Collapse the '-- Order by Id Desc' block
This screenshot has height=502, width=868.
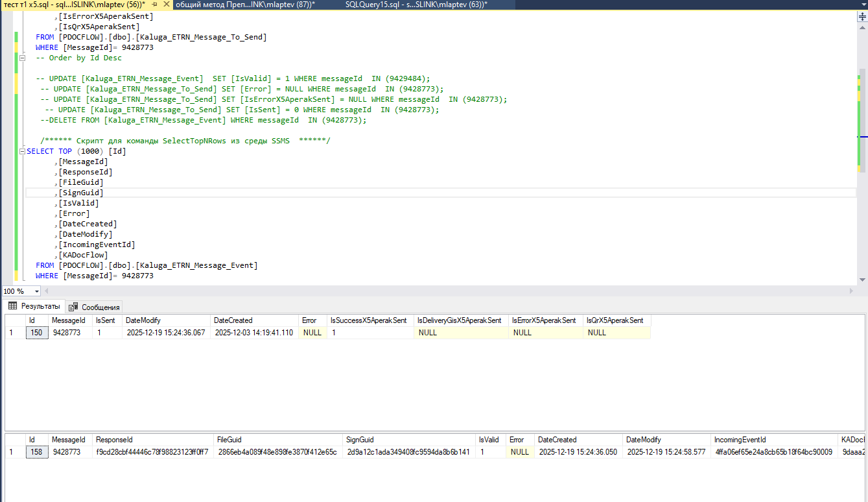click(x=22, y=58)
